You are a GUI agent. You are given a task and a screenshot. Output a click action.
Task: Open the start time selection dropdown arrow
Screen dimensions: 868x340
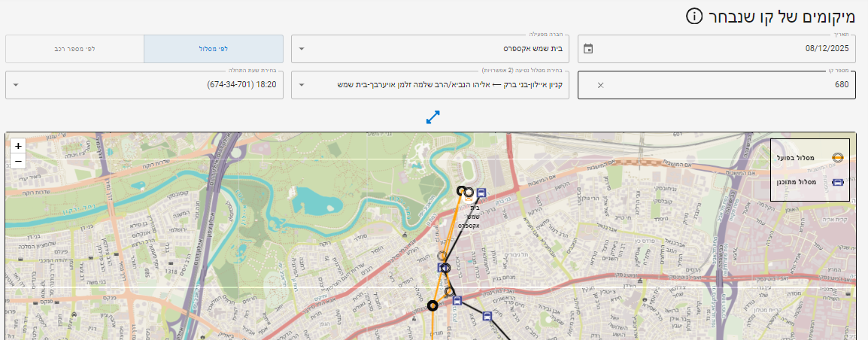coord(16,85)
